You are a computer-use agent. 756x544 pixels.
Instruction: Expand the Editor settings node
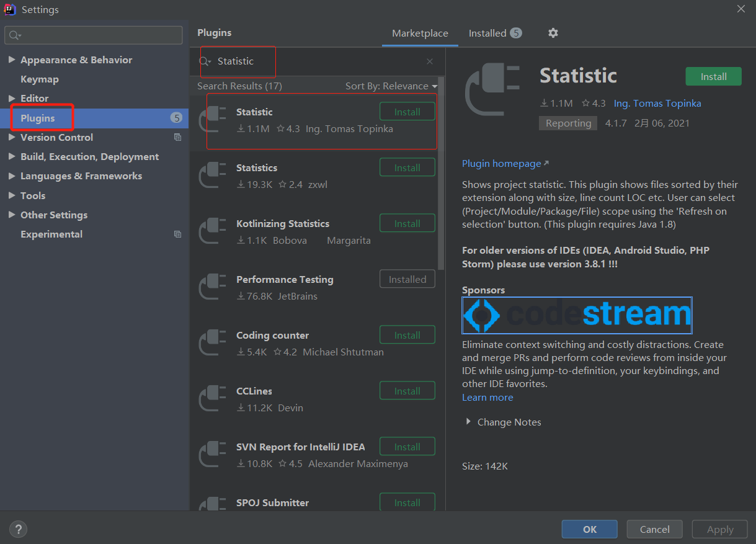pos(12,98)
